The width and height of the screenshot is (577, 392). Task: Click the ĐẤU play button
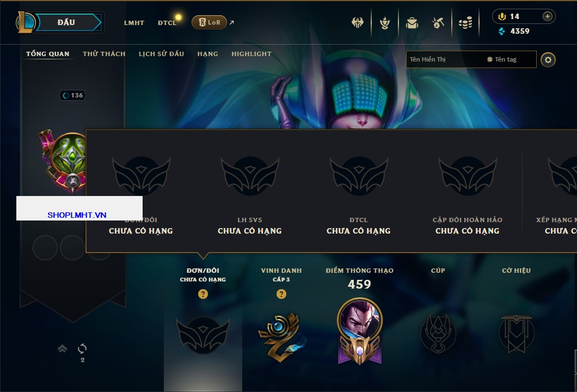click(x=66, y=22)
